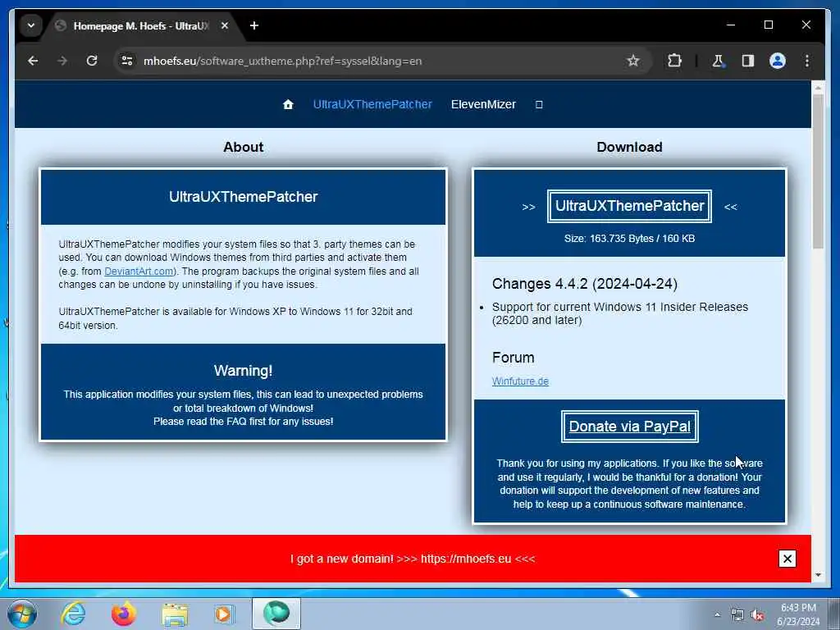Open the Extensions puzzle icon
The width and height of the screenshot is (840, 630).
674,61
